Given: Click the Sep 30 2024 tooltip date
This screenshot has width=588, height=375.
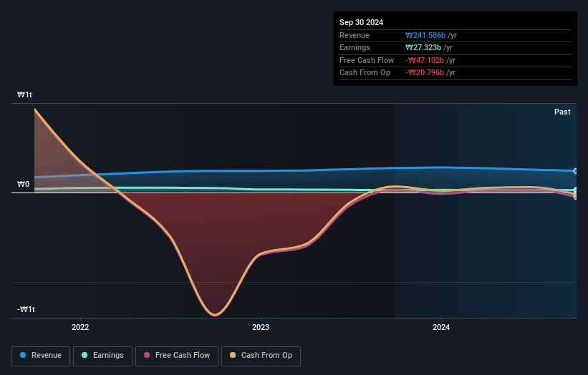Looking at the screenshot, I should [x=361, y=22].
